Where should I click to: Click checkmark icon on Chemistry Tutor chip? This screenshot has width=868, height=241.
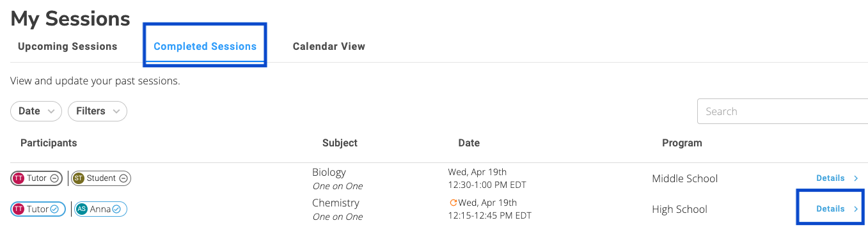(55, 209)
